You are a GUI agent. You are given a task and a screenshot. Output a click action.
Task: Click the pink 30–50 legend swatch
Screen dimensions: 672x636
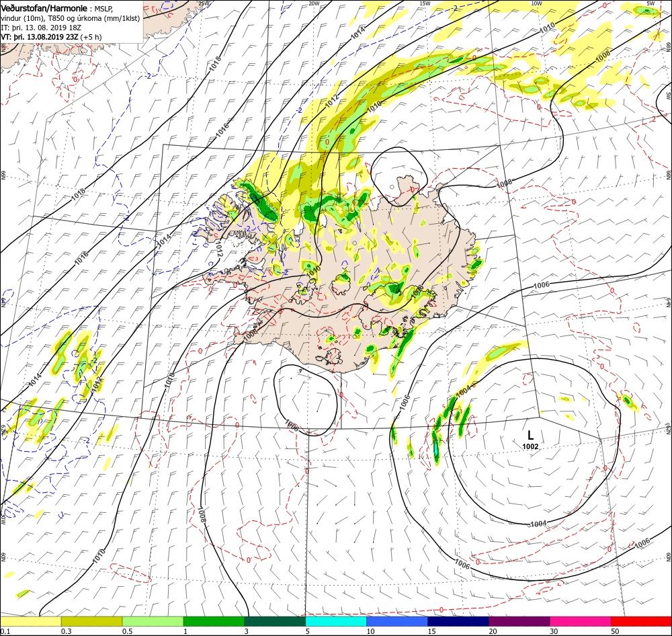[x=581, y=621]
